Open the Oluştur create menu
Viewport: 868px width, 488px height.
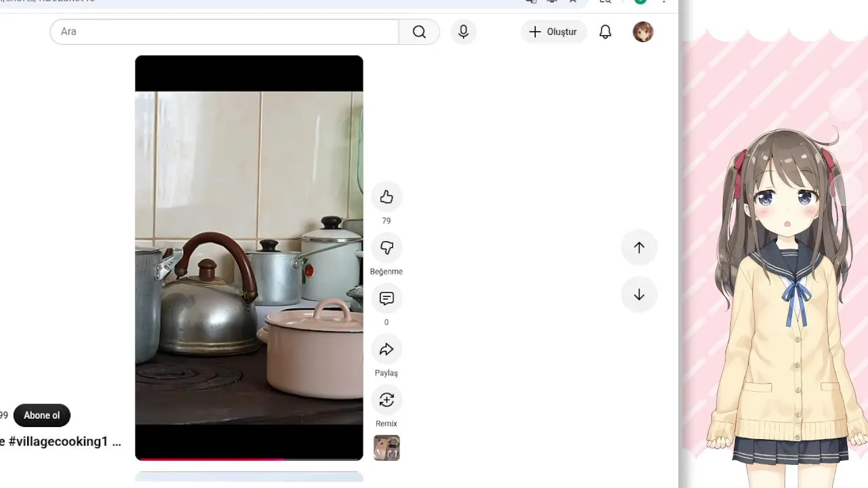[553, 32]
